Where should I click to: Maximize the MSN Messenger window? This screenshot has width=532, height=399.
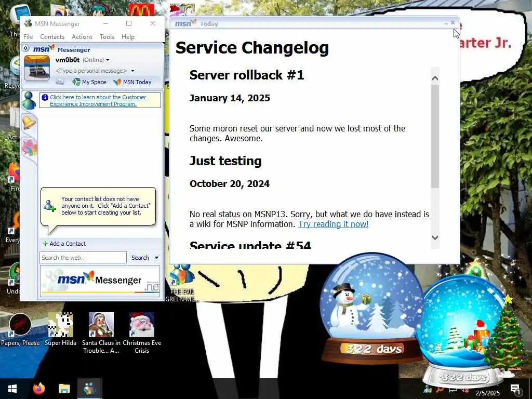click(x=129, y=23)
